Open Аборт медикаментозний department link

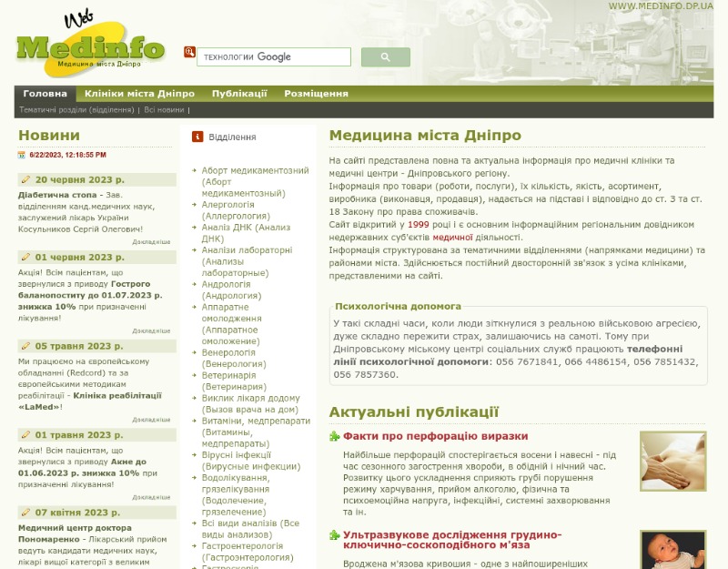(x=255, y=181)
